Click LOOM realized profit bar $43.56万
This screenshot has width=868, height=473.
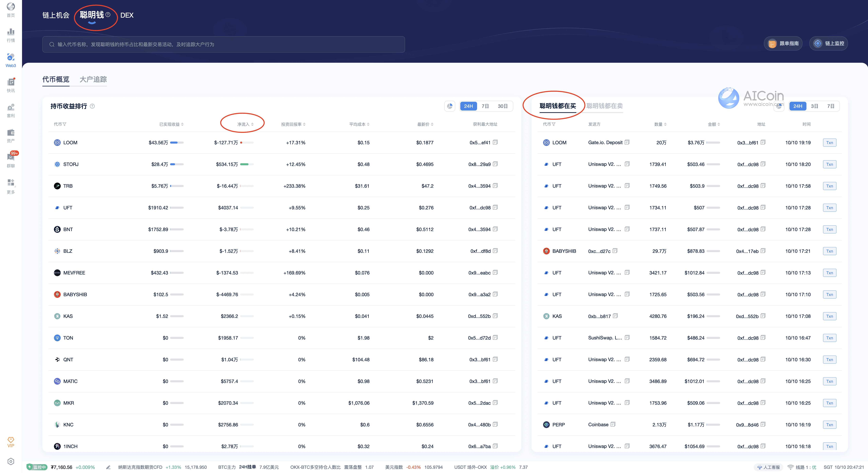coord(177,143)
